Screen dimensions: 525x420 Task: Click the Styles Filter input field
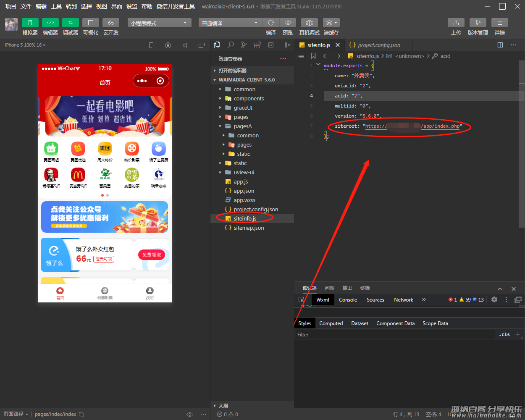pyautogui.click(x=395, y=335)
